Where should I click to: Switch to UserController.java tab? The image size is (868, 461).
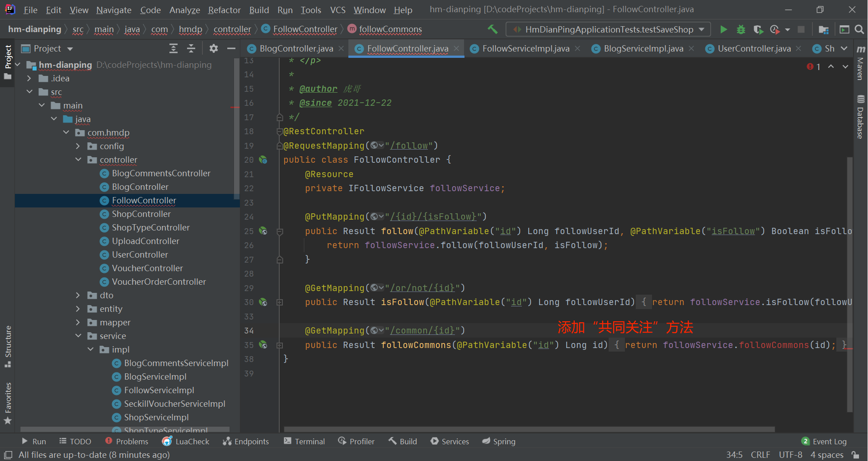(x=754, y=48)
